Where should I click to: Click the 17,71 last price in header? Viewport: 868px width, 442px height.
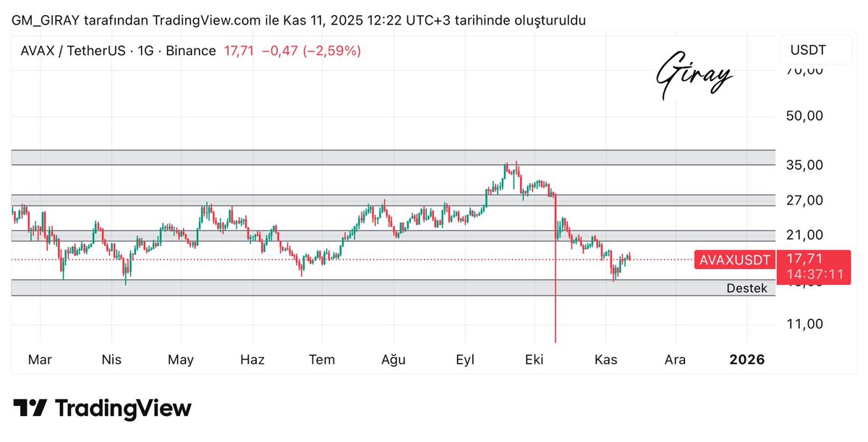239,51
